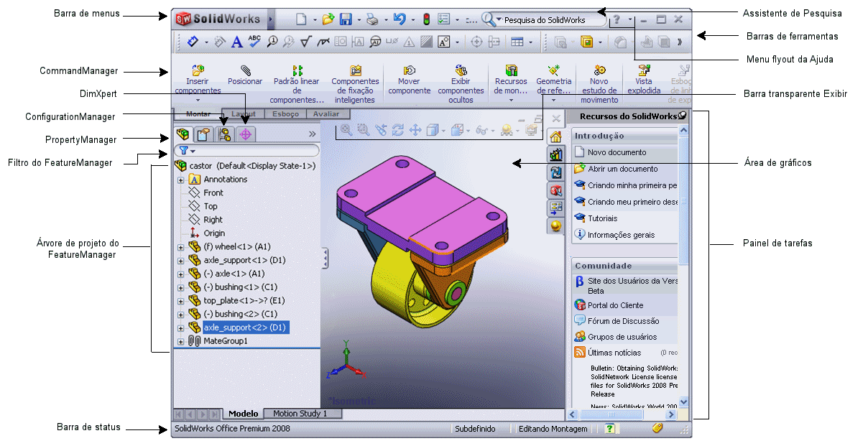Click the Rebuild traffic light icon
This screenshot has width=868, height=446.
[425, 19]
